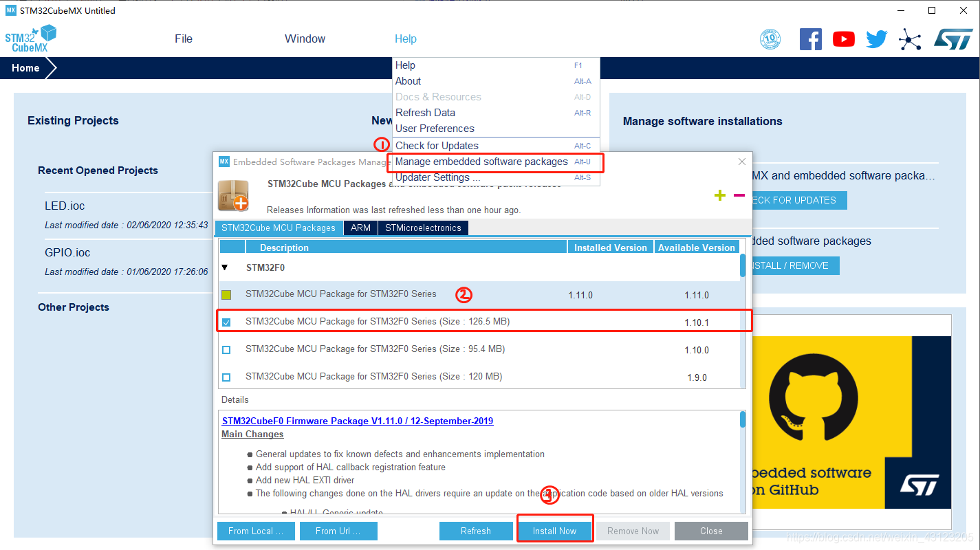Switch to STM32Cube MCU Packages tab
Screen dimensions: 980x550
(x=279, y=228)
